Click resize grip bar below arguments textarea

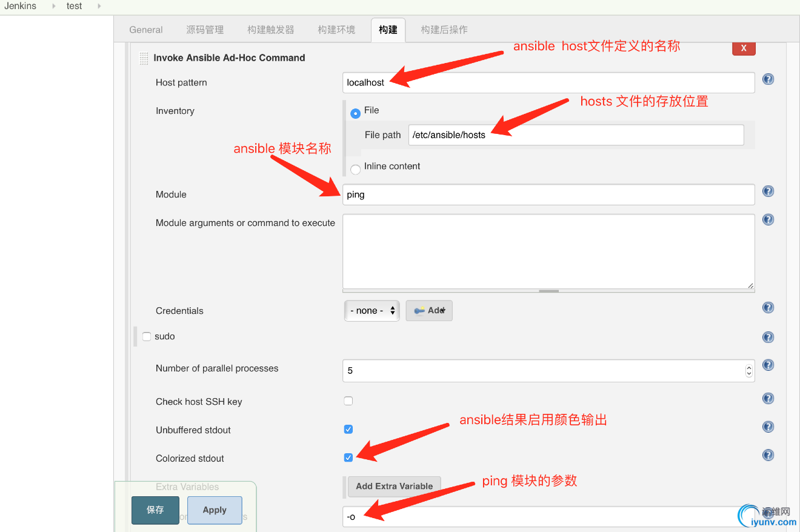[548, 291]
